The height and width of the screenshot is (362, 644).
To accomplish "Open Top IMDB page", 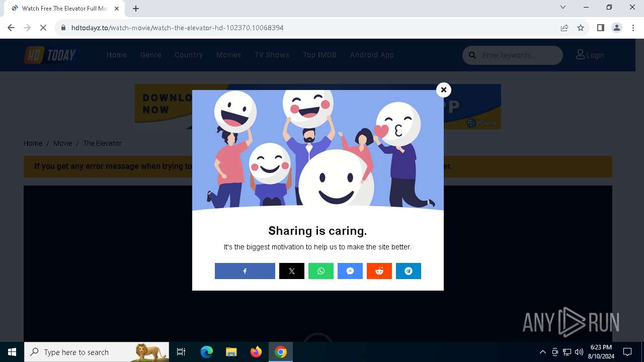I will click(319, 55).
